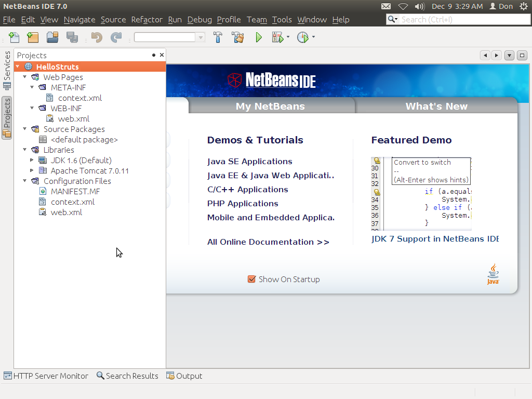Collapse the HelloStruts project node
The width and height of the screenshot is (532, 399).
[x=18, y=66]
